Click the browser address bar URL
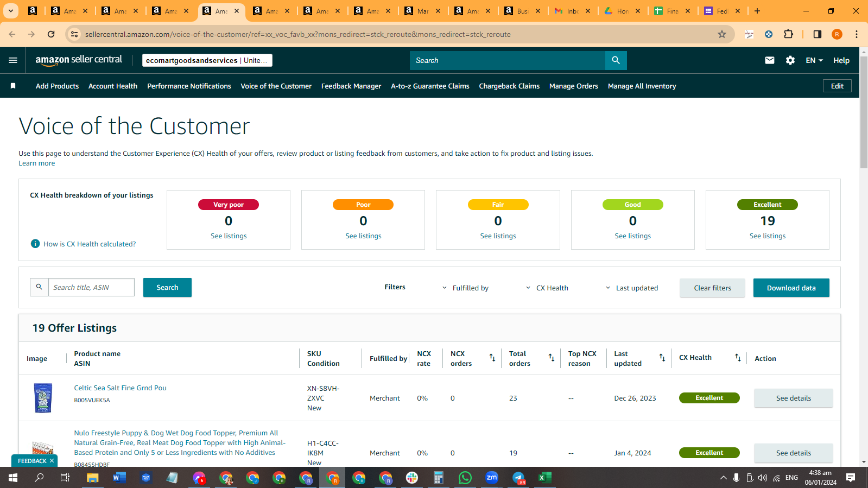 click(297, 34)
